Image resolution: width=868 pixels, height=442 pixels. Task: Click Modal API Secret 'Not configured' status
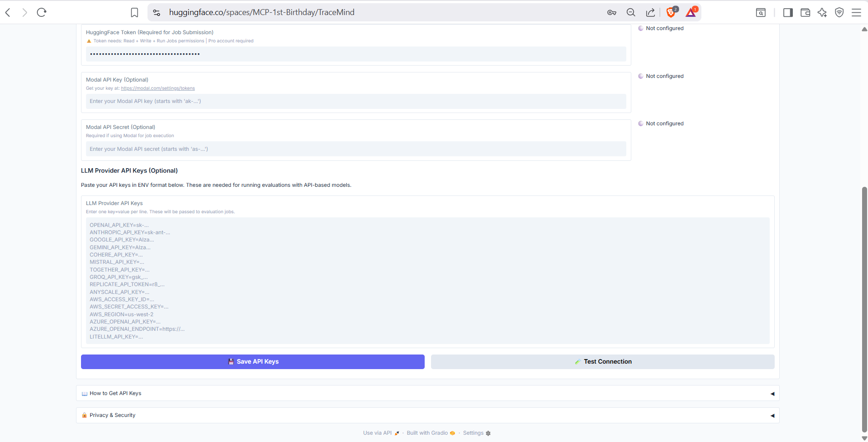coord(661,123)
